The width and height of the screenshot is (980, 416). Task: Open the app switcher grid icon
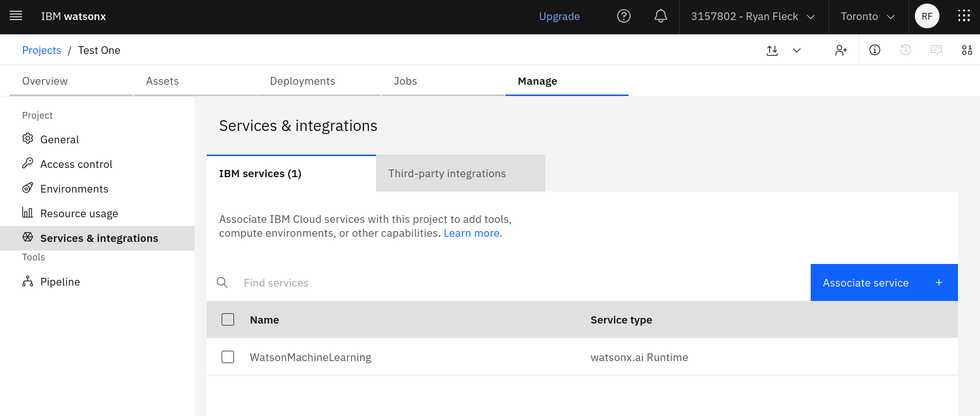pyautogui.click(x=964, y=16)
